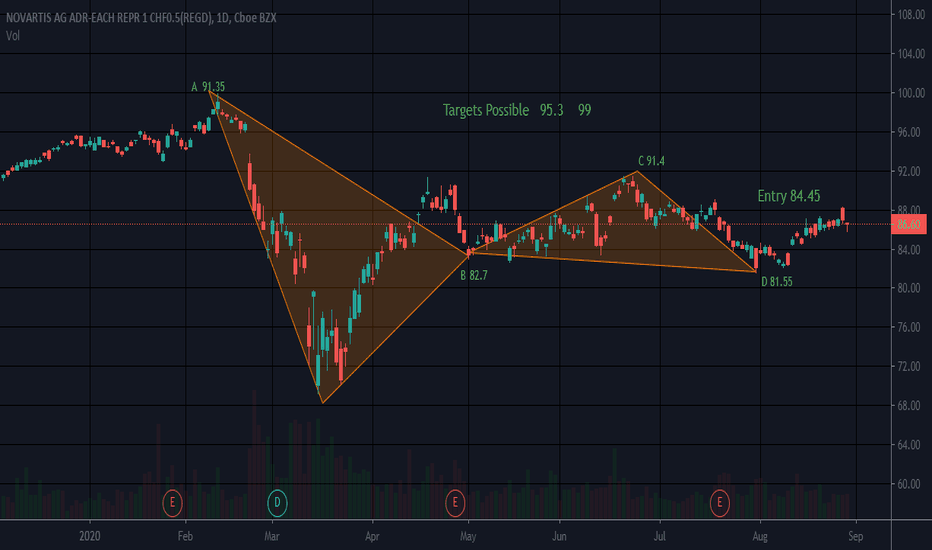
Task: Click the 80.00 price axis label
Action: pos(911,288)
